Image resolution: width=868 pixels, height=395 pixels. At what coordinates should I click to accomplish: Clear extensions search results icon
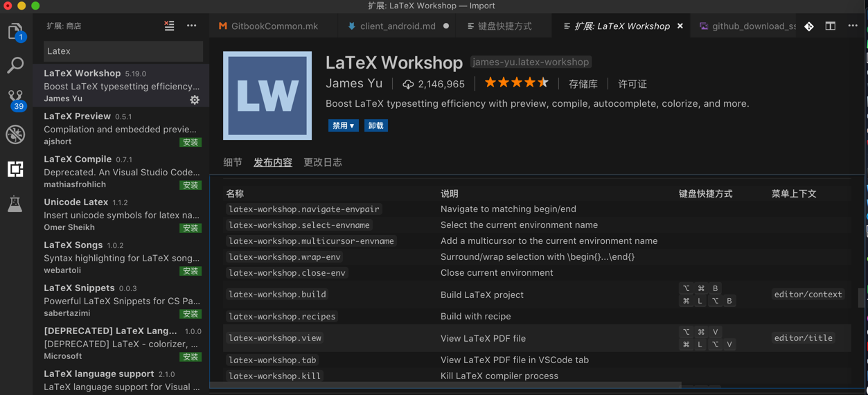tap(169, 26)
